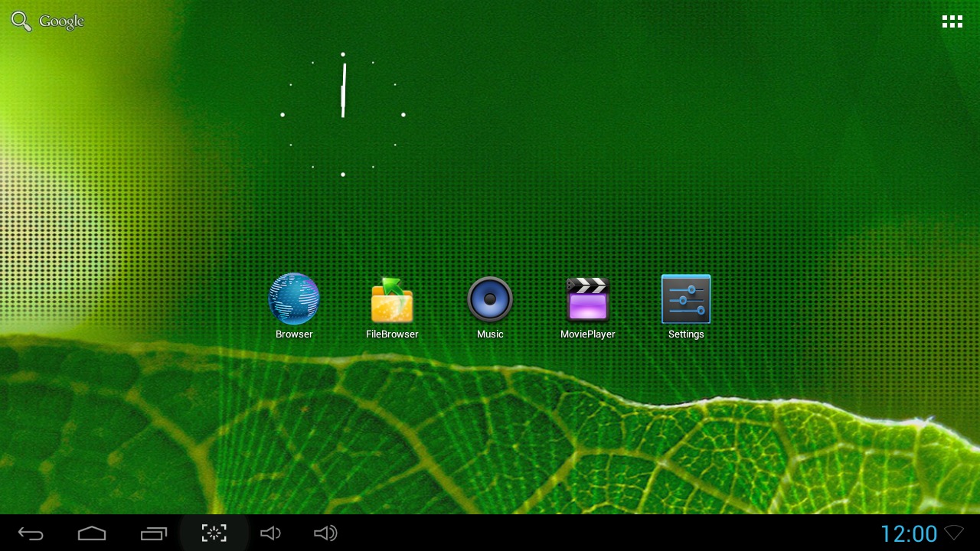The image size is (980, 551).
Task: Tap the Wi-Fi signal indicator
Action: point(954,533)
